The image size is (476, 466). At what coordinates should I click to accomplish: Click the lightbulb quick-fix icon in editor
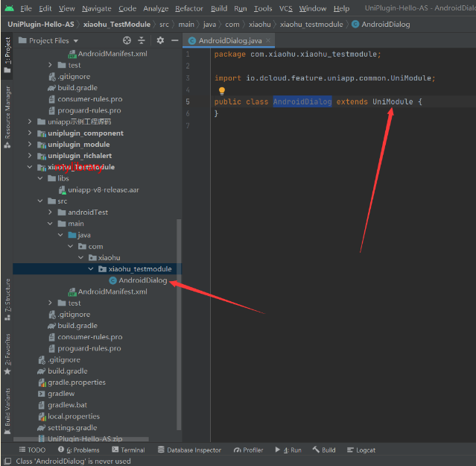click(x=222, y=90)
